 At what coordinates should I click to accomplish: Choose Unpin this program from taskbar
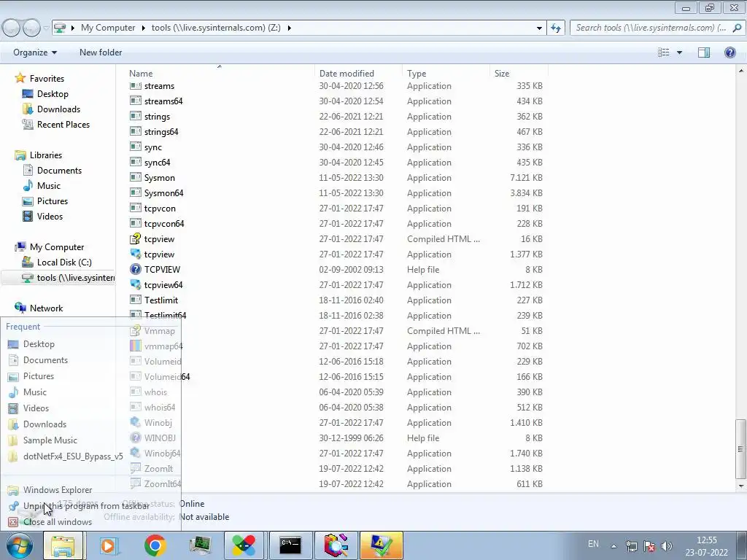click(86, 506)
